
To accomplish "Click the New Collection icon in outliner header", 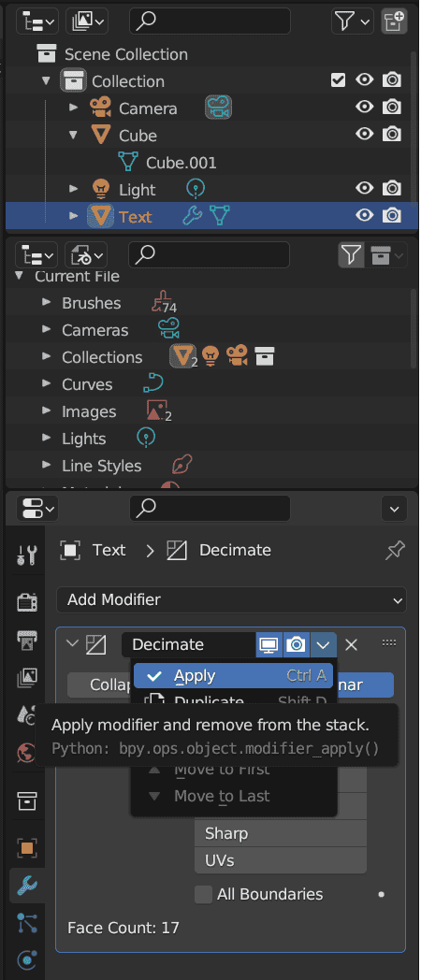I will pyautogui.click(x=394, y=22).
